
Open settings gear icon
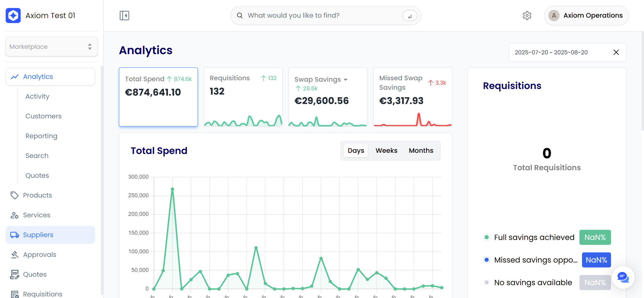click(x=527, y=16)
